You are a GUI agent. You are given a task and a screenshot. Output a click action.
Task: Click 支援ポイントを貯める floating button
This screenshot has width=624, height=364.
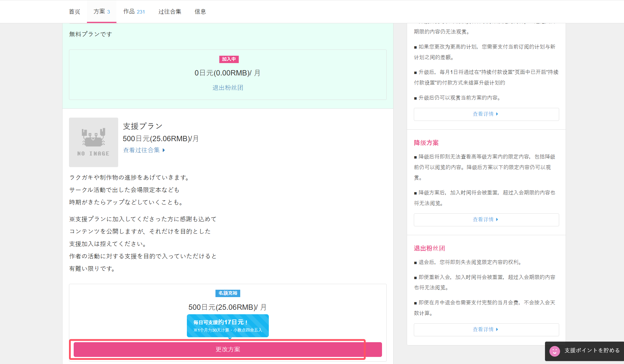point(592,351)
